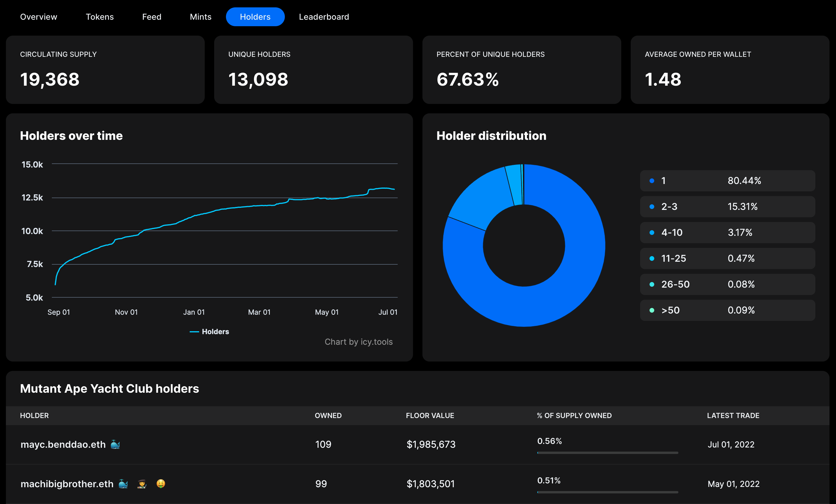
Task: Click the 15.0k axis label
Action: pyautogui.click(x=32, y=165)
